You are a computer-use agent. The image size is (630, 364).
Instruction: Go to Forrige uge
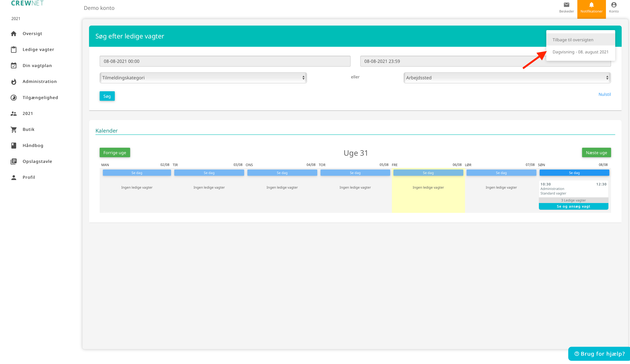(115, 152)
